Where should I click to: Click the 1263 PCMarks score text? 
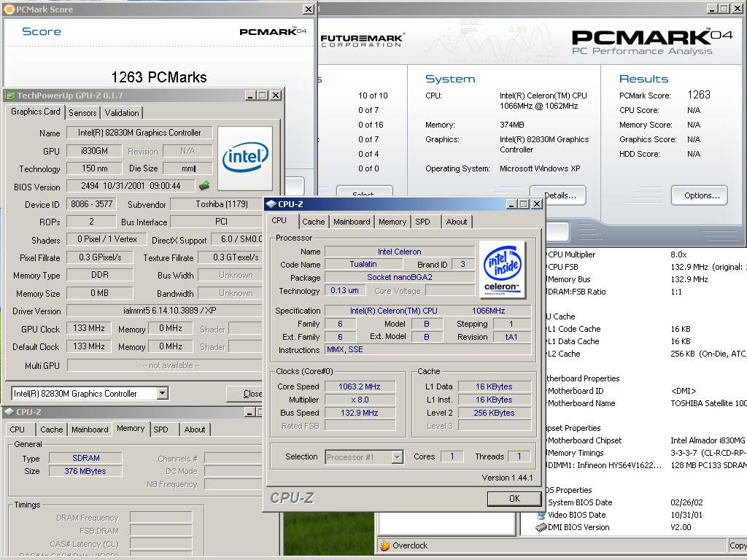click(x=158, y=77)
